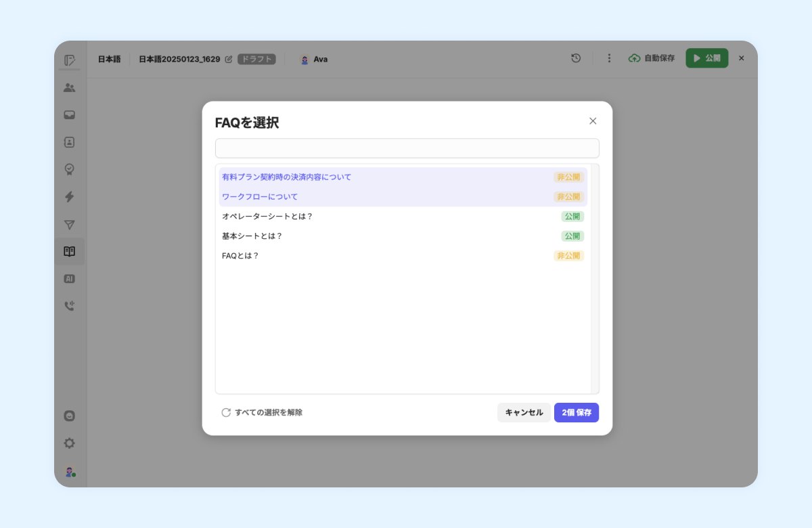This screenshot has width=812, height=528.
Task: Click the 非公開 badge on ワークフロー row
Action: pos(568,197)
